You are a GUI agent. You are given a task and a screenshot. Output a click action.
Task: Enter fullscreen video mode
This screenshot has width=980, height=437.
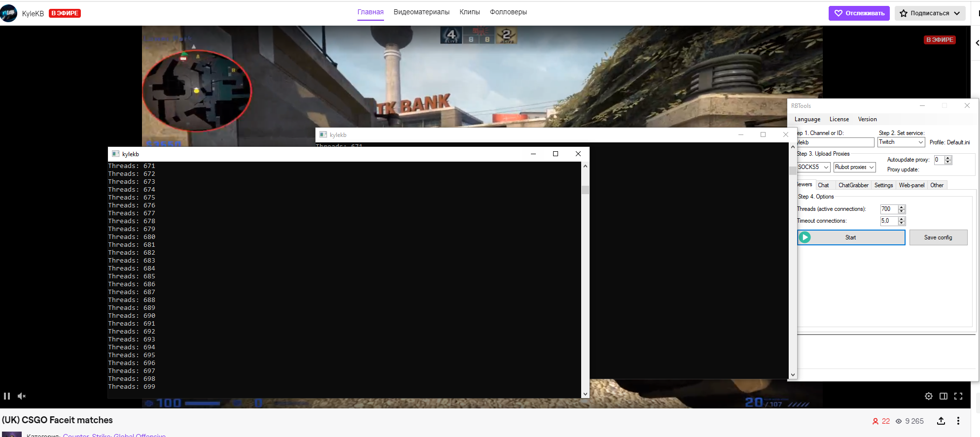958,396
